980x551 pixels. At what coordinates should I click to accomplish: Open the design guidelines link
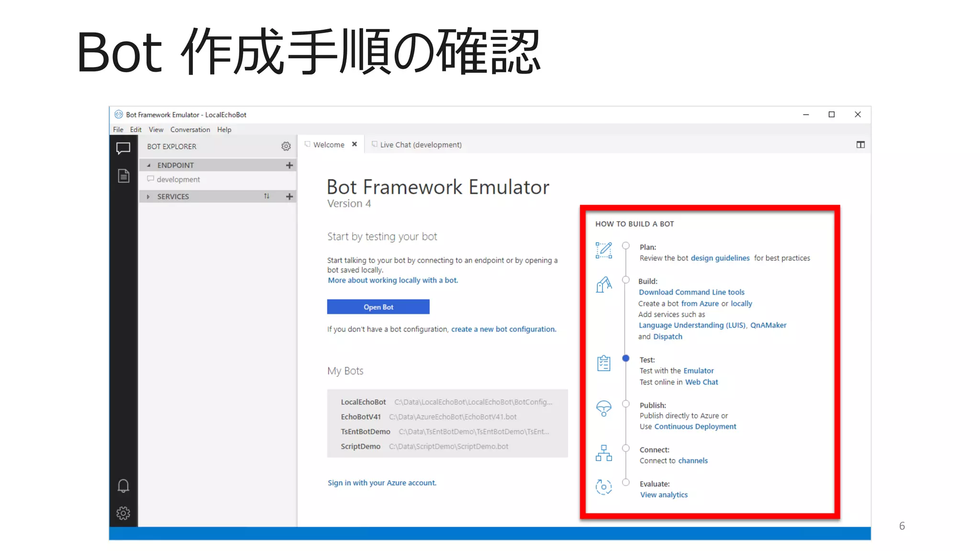coord(720,258)
